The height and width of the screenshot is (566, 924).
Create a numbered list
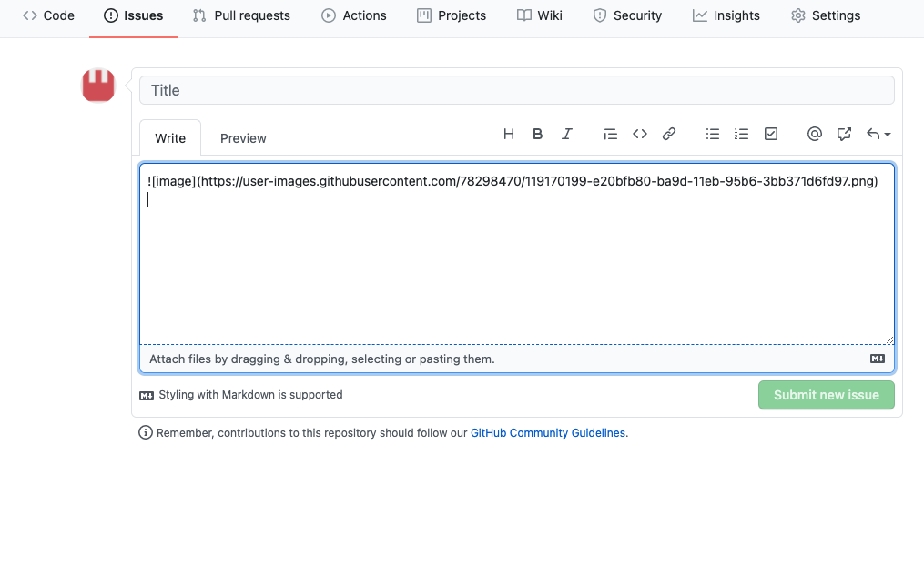742,134
